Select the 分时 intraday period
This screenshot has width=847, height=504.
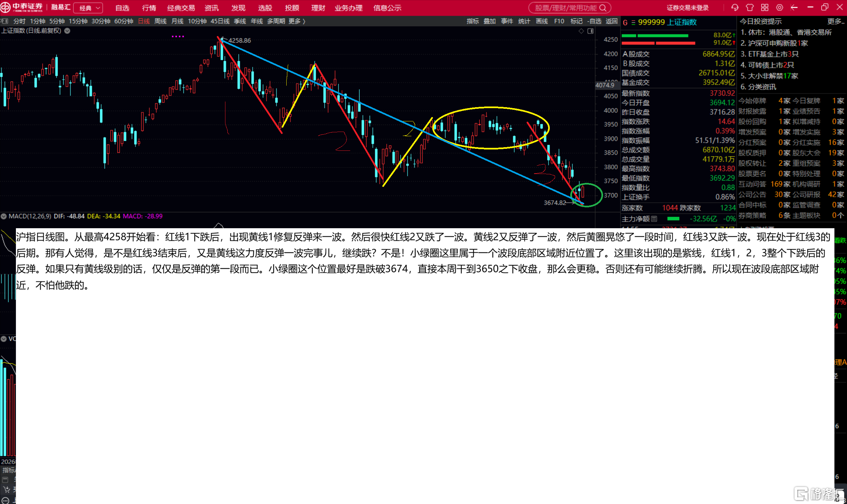click(20, 21)
